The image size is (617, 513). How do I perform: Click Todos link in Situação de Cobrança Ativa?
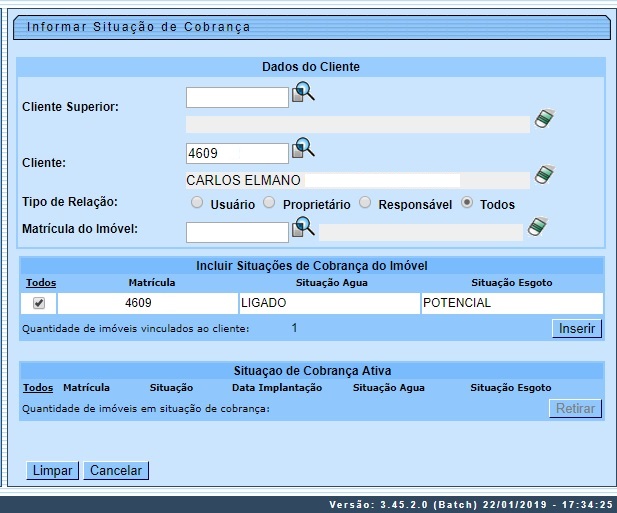tap(38, 387)
